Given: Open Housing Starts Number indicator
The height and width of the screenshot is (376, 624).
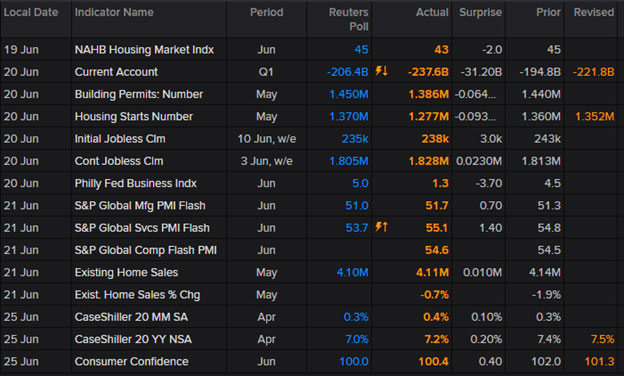Looking at the screenshot, I should pyautogui.click(x=134, y=117).
